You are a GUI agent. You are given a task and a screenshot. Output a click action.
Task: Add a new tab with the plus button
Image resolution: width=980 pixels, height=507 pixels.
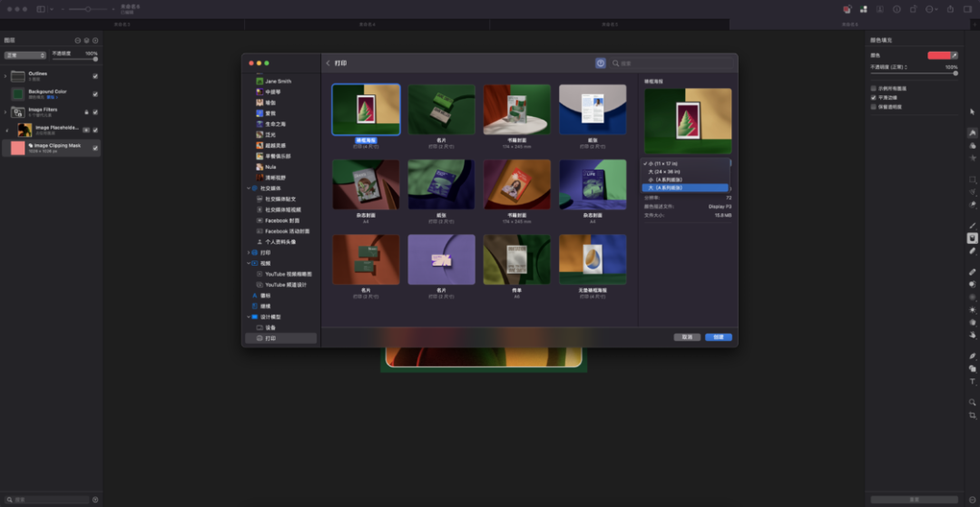pyautogui.click(x=975, y=24)
